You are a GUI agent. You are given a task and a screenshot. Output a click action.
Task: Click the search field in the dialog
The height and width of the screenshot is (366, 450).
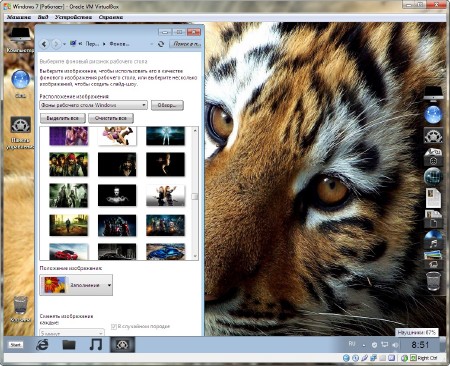[x=186, y=44]
